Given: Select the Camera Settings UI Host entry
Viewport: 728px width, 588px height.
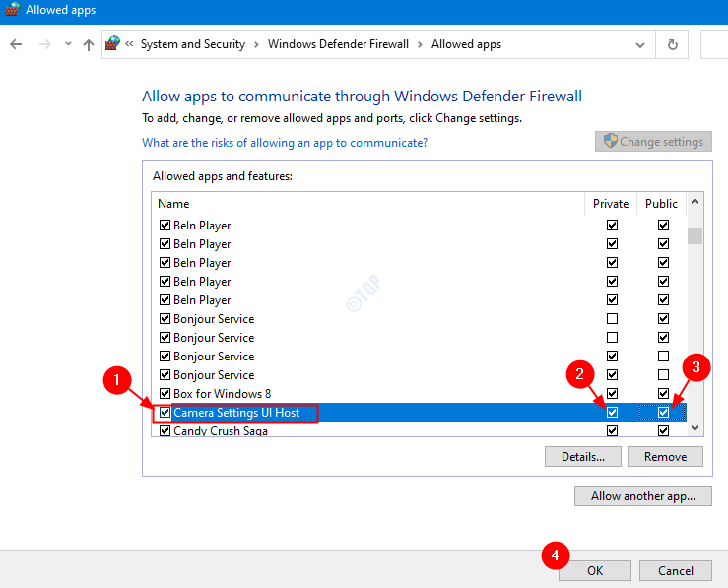Looking at the screenshot, I should click(x=236, y=413).
